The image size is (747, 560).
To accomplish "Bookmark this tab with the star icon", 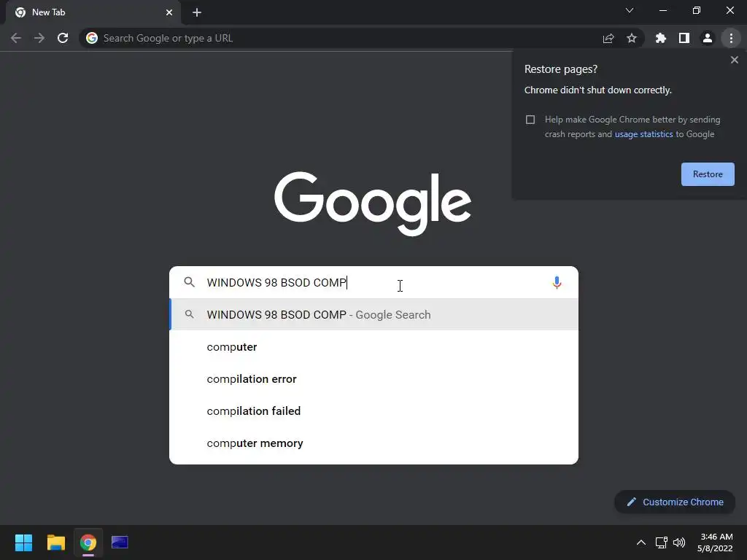I will point(632,38).
